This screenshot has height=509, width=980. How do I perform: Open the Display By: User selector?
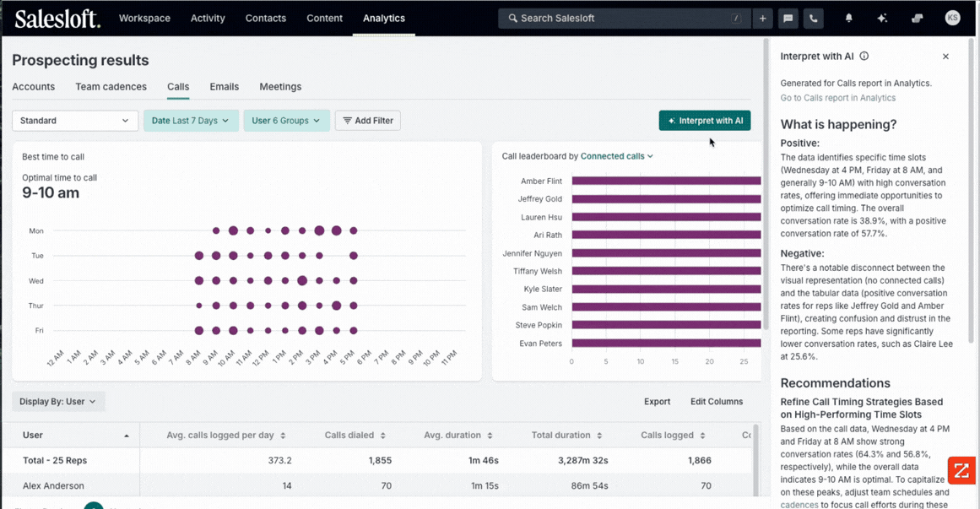tap(57, 401)
